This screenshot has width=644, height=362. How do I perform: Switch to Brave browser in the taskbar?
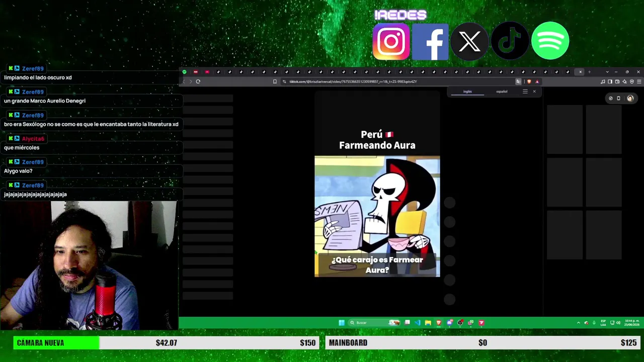(x=439, y=323)
